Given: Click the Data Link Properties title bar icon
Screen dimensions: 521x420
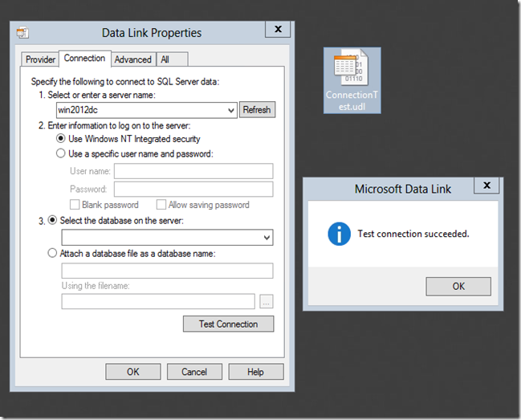Looking at the screenshot, I should click(x=22, y=33).
